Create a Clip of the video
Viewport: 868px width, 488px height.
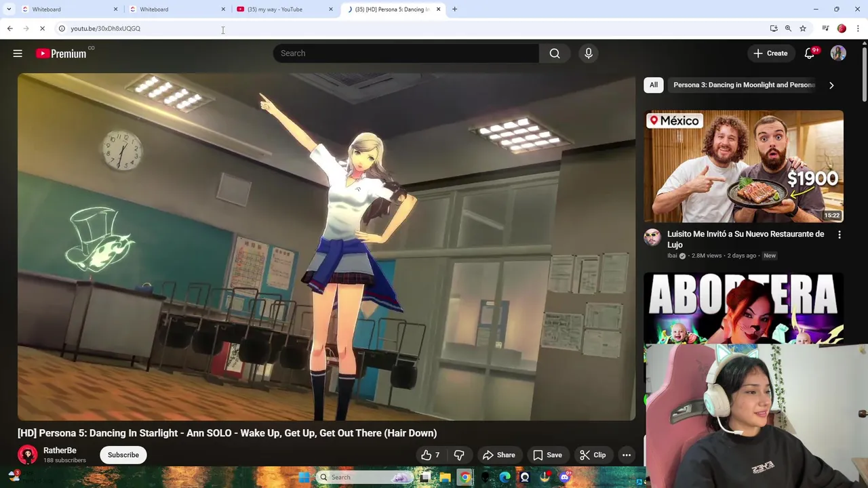[593, 455]
